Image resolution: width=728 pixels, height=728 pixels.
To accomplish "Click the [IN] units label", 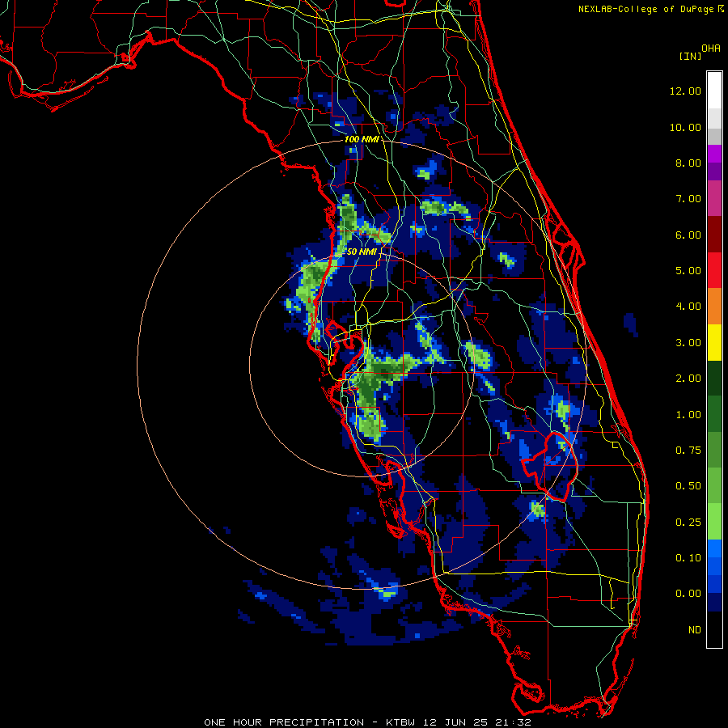I will [690, 56].
